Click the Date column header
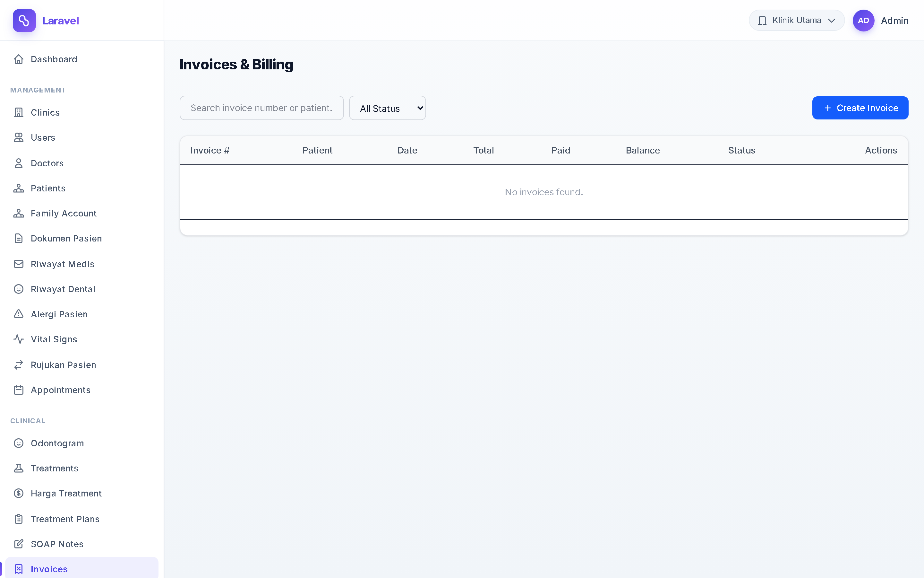The height and width of the screenshot is (578, 924). 407,151
